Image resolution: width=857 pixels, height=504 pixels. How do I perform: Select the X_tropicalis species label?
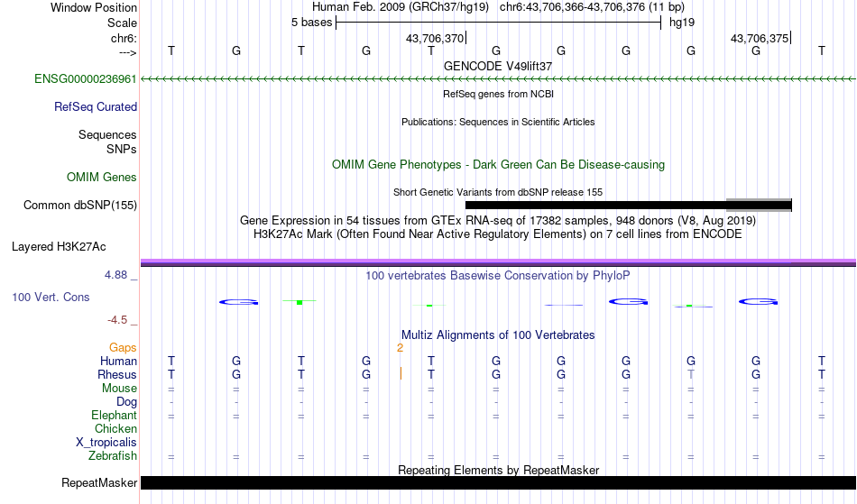(106, 443)
